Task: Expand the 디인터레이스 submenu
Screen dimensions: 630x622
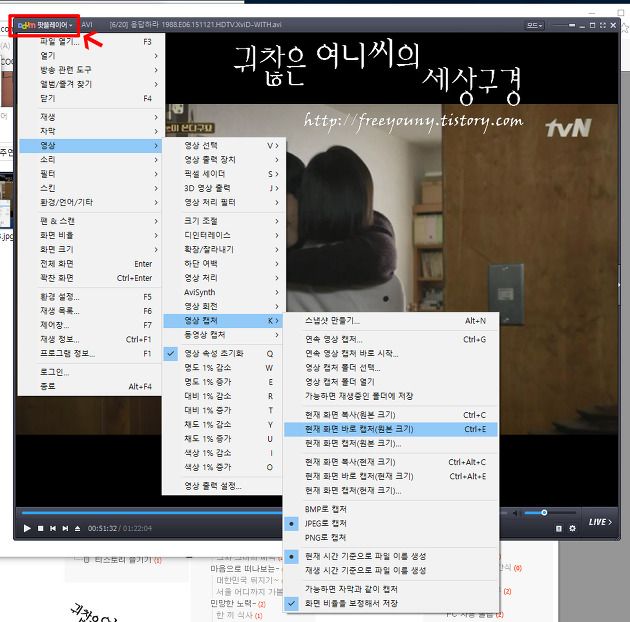Action: click(223, 235)
